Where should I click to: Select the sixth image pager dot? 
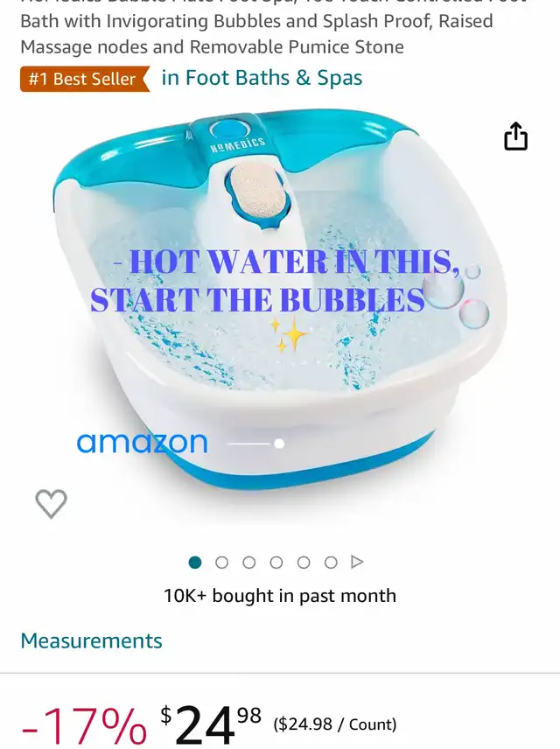pos(331,563)
